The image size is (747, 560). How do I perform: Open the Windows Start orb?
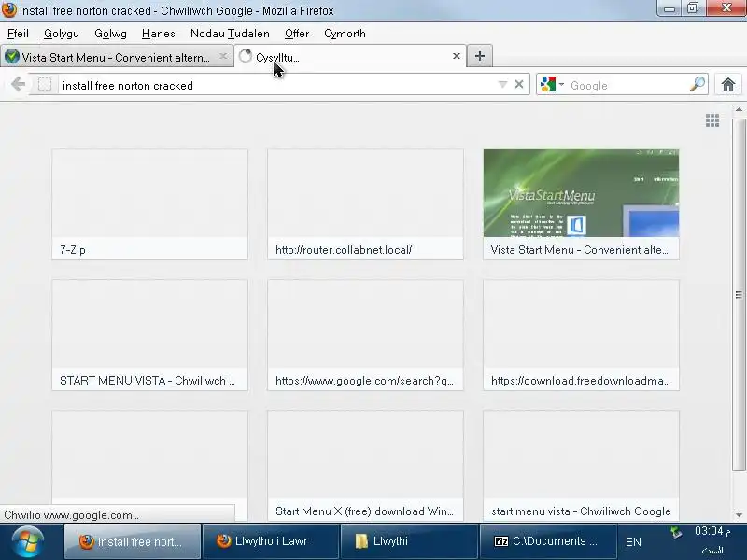[x=28, y=541]
